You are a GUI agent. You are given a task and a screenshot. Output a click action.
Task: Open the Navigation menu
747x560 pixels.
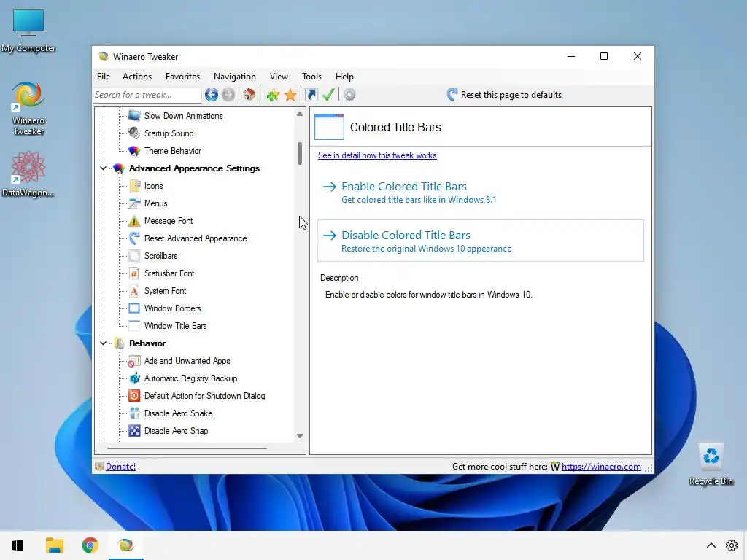235,77
